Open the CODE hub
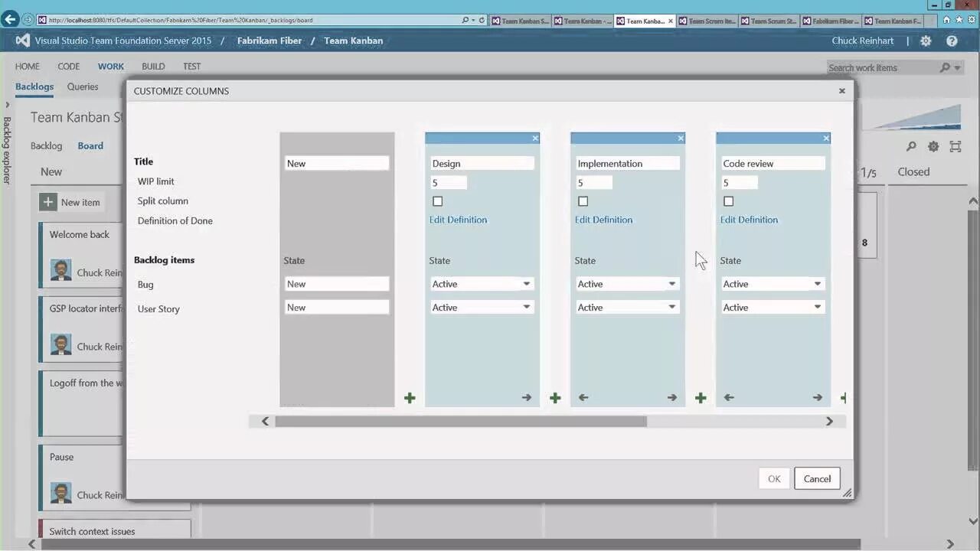Image resolution: width=980 pixels, height=551 pixels. [69, 67]
